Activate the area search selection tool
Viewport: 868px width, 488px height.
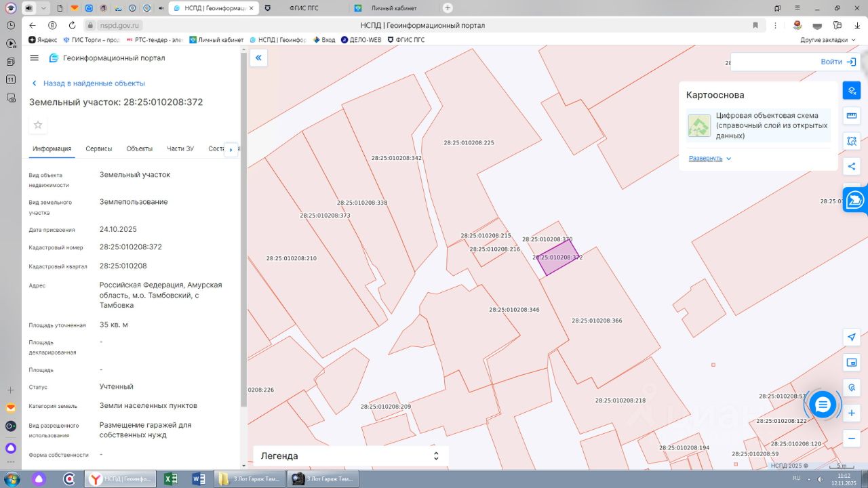(852, 141)
